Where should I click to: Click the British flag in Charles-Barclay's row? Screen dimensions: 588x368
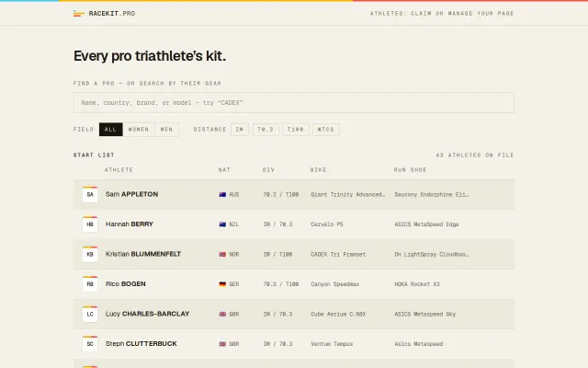coord(222,314)
